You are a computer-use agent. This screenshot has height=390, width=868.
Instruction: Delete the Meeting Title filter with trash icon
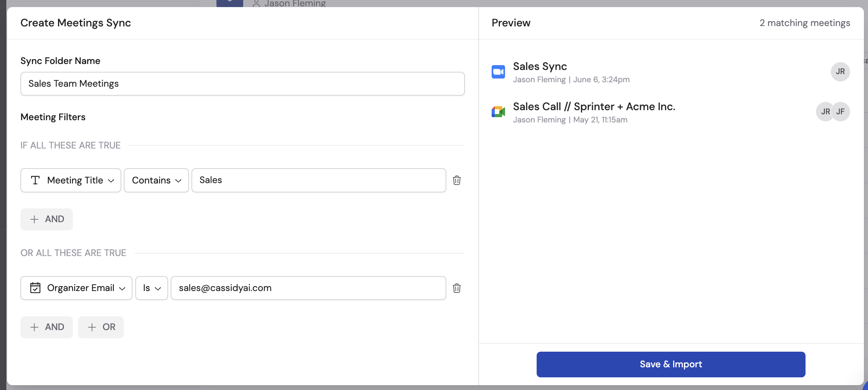point(457,180)
